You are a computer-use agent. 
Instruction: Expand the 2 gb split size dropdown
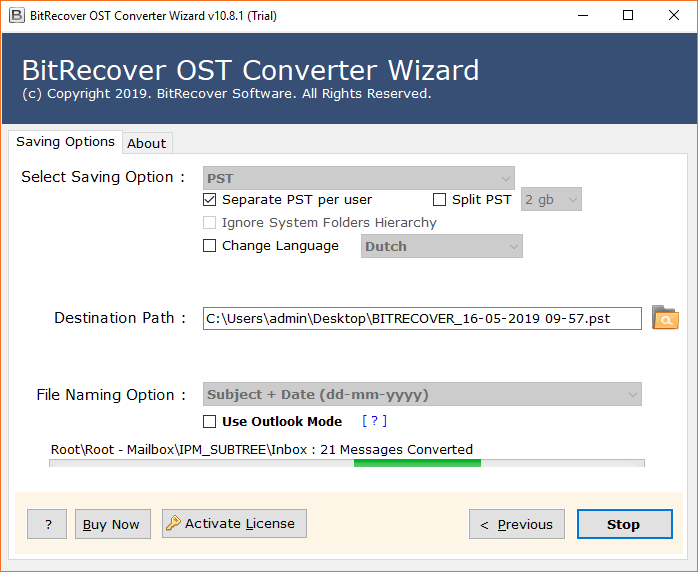551,199
